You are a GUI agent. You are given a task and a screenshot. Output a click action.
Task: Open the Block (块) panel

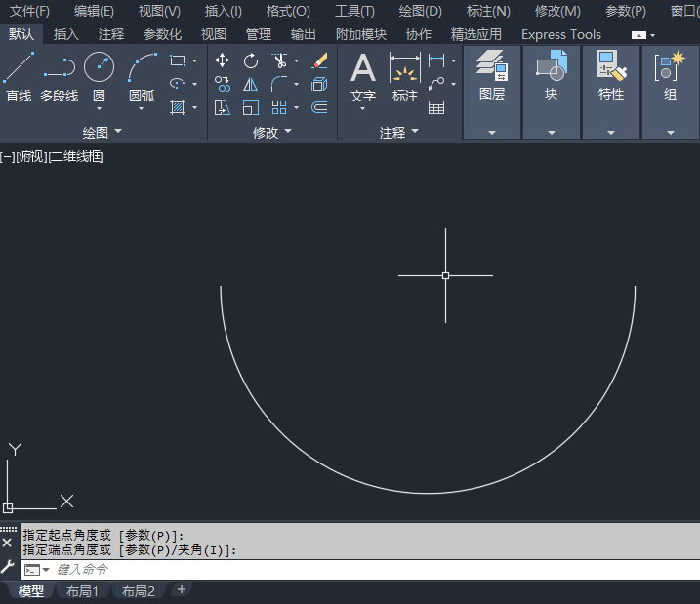pos(552,92)
